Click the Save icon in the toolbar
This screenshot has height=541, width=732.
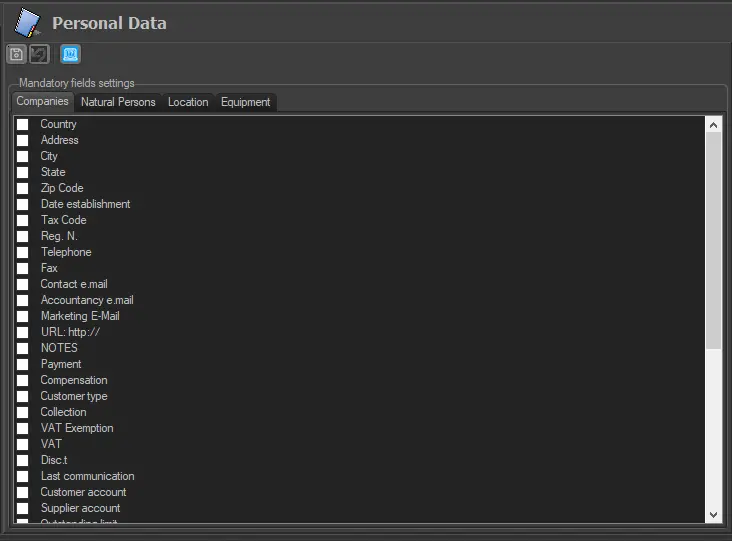click(x=16, y=54)
